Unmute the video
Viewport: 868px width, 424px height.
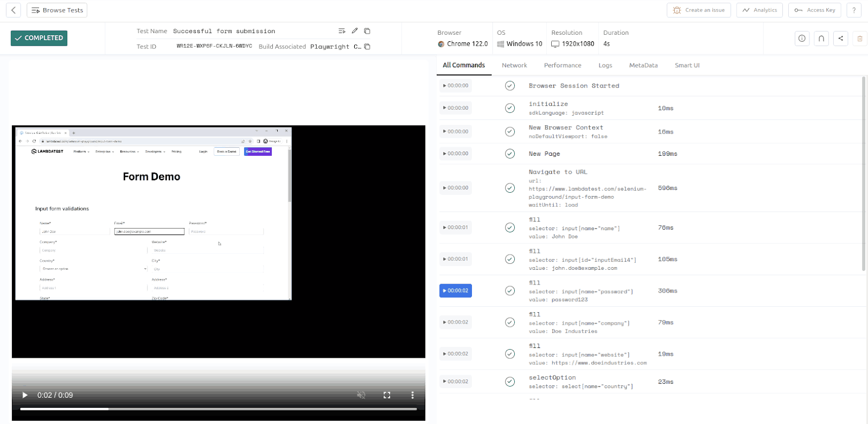[361, 395]
